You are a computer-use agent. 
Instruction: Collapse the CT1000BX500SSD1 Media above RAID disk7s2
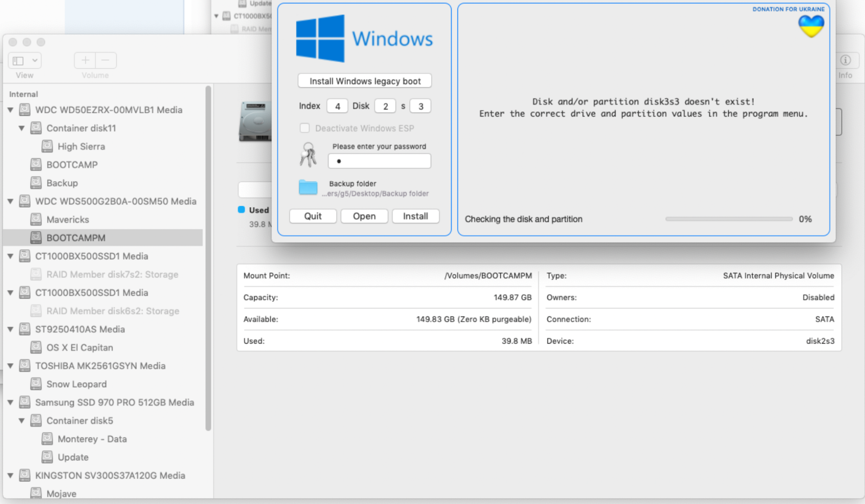[x=10, y=256]
